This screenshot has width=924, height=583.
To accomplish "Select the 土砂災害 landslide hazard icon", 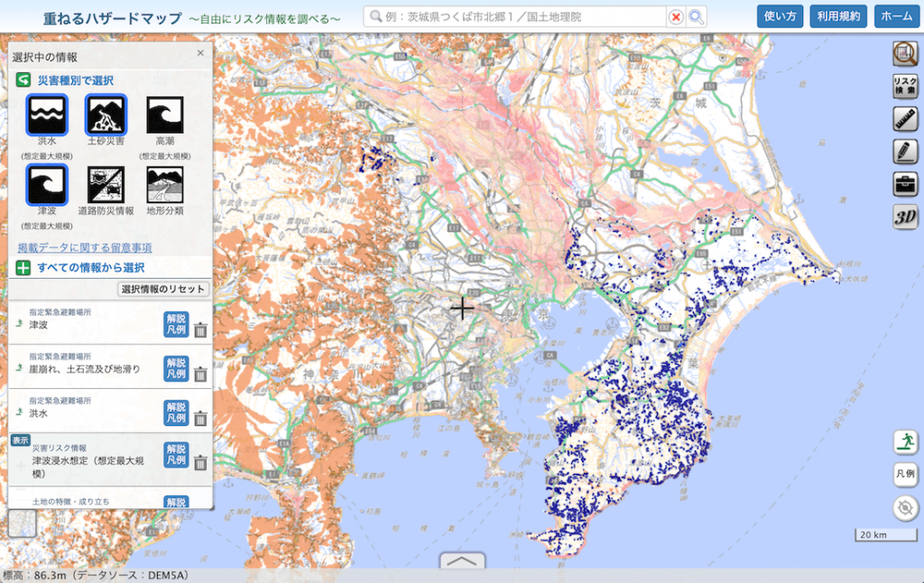I will 106,115.
